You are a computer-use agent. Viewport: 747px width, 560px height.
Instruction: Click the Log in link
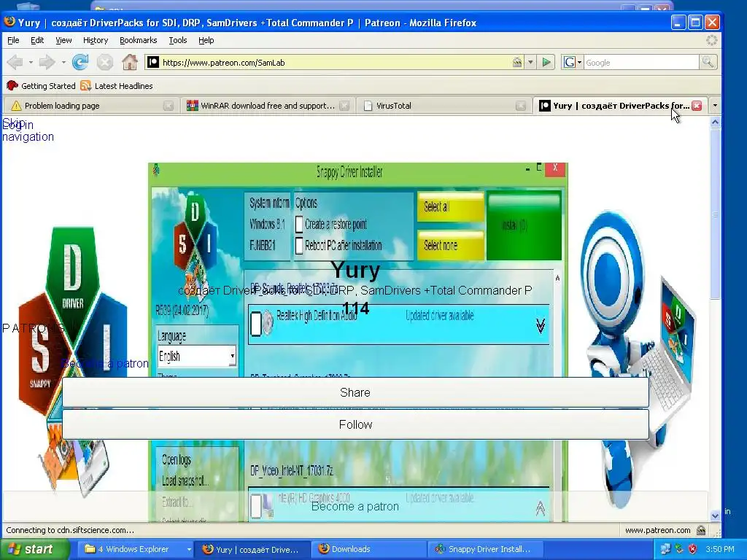18,125
